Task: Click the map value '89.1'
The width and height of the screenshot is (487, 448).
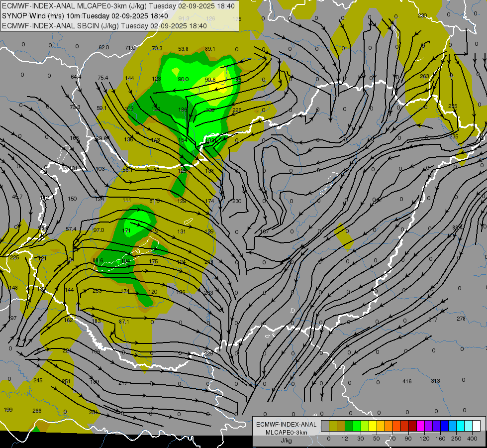Action: [210, 49]
